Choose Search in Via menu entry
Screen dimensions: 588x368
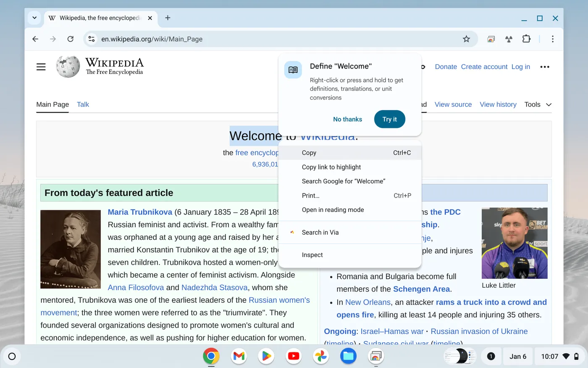click(350, 233)
